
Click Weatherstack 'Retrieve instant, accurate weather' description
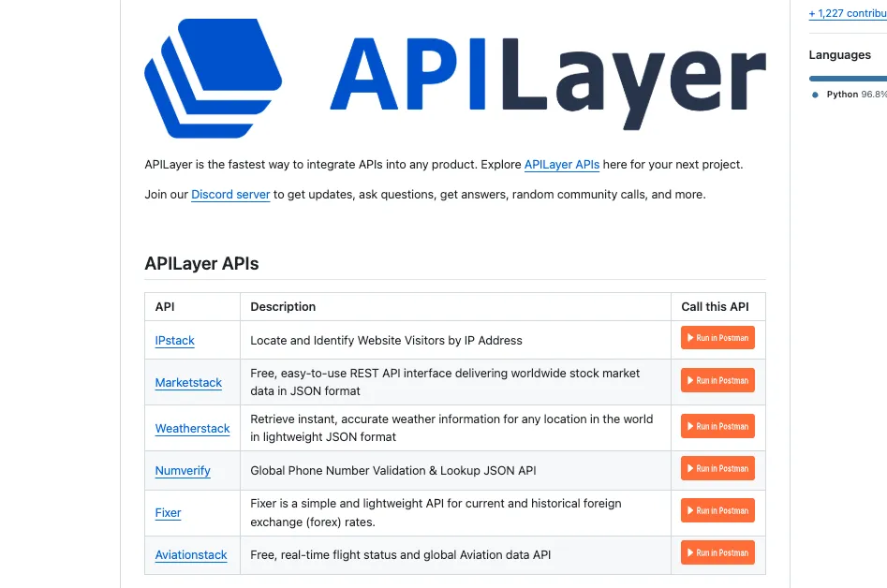(x=451, y=428)
